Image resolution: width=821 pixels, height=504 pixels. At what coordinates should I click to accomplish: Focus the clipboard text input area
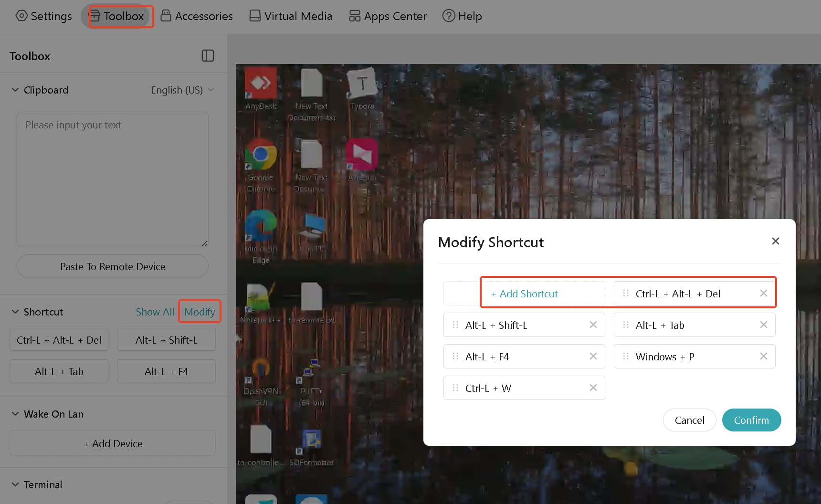(x=113, y=179)
